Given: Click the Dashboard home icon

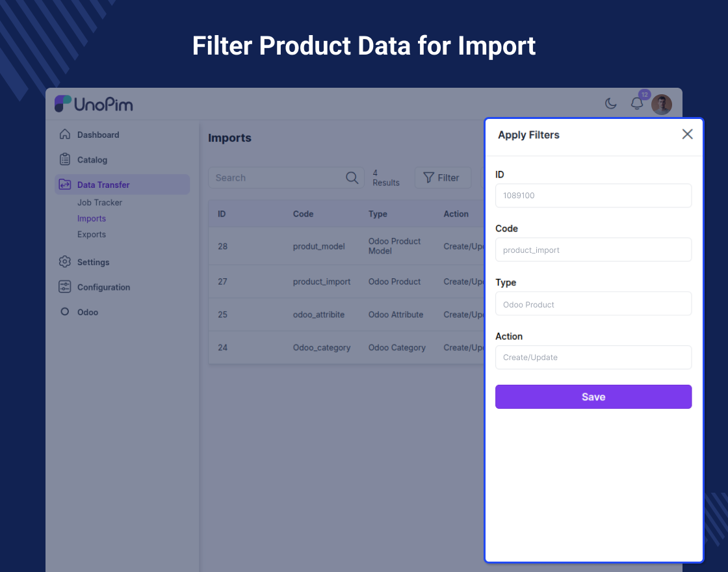Looking at the screenshot, I should pyautogui.click(x=65, y=134).
